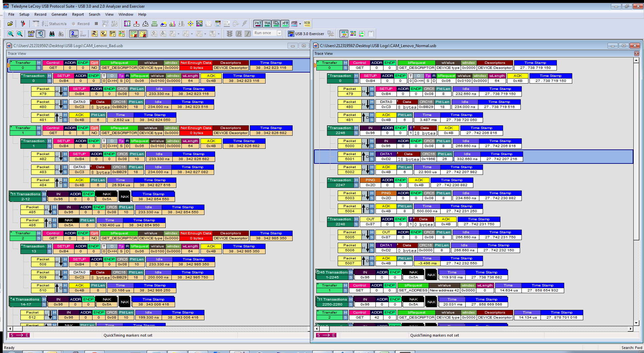Select Packet 5001 cell in Normal trace
The width and height of the screenshot is (644, 353).
pyautogui.click(x=349, y=156)
